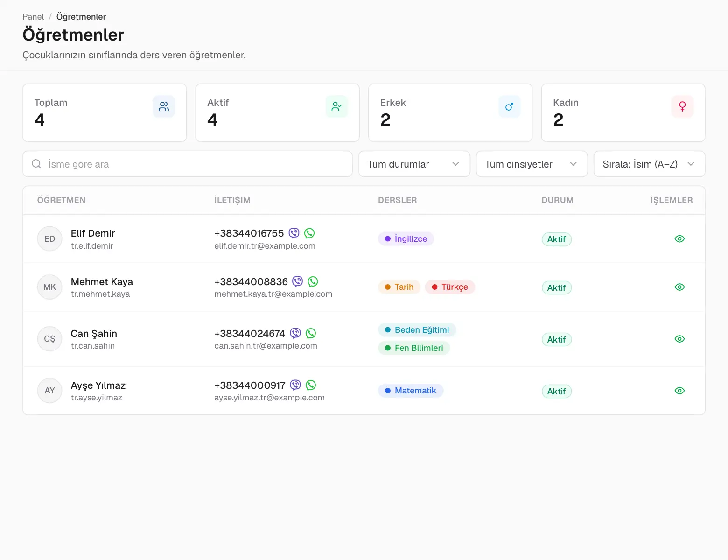The image size is (728, 560).
Task: Open WhatsApp for Mehmet Kaya
Action: click(313, 281)
